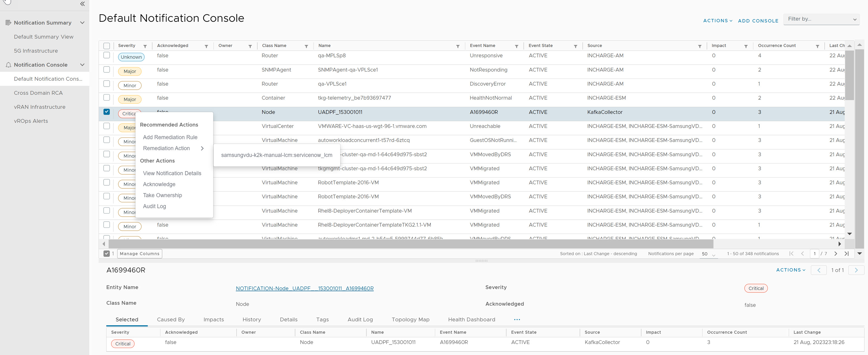This screenshot has height=355, width=868.
Task: Jump to last page of notifications
Action: 847,254
